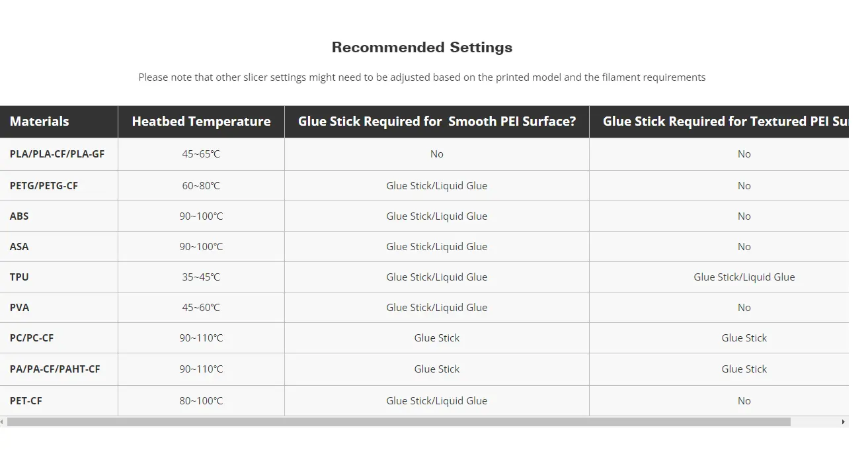Click the 45~65℃ heatbed temperature cell
Image resolution: width=868 pixels, height=450 pixels.
(x=201, y=154)
